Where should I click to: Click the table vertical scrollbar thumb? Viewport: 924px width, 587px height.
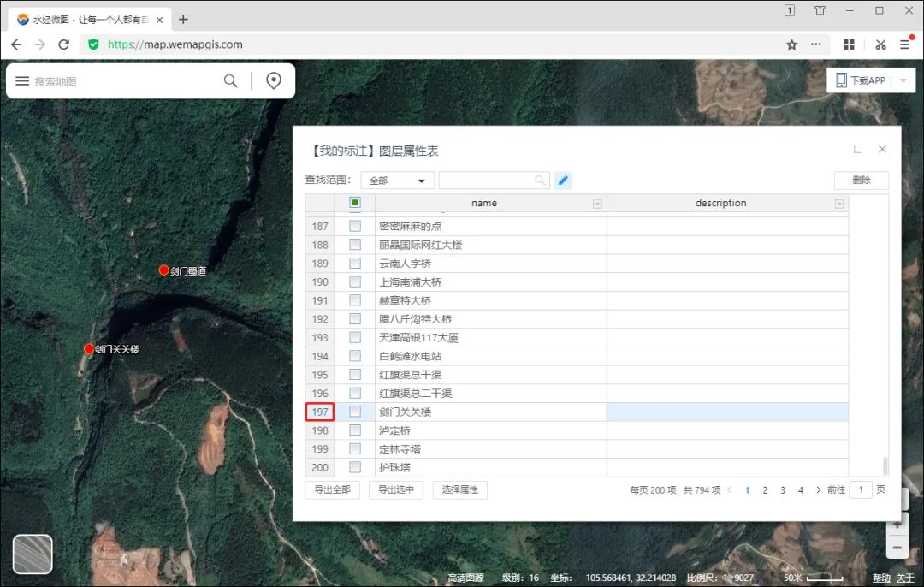tap(885, 465)
